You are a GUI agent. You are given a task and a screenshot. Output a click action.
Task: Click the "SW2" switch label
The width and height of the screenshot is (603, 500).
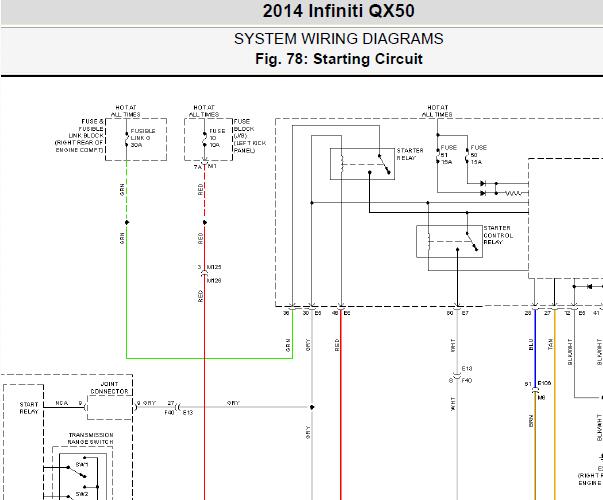[82, 493]
